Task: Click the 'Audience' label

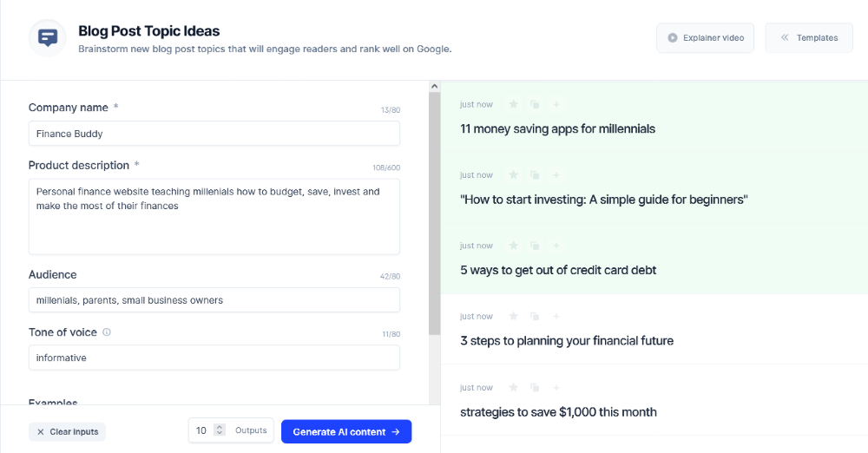Action: tap(53, 275)
